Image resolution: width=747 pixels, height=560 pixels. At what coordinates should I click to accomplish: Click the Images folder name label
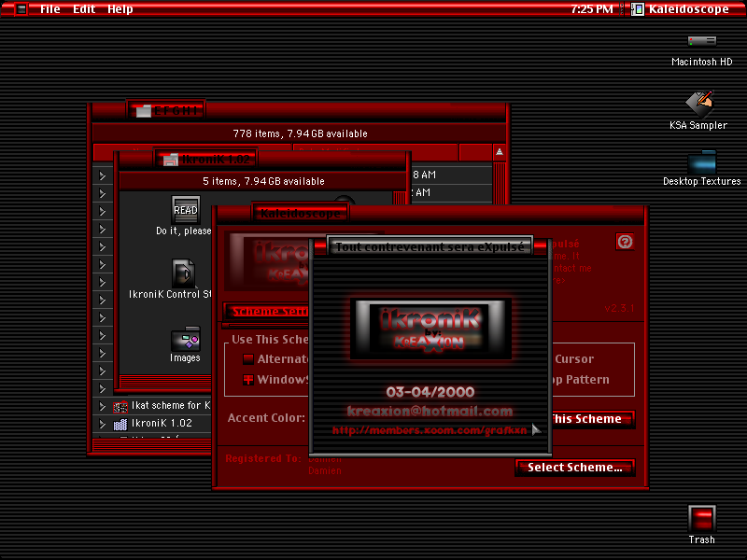(x=185, y=358)
